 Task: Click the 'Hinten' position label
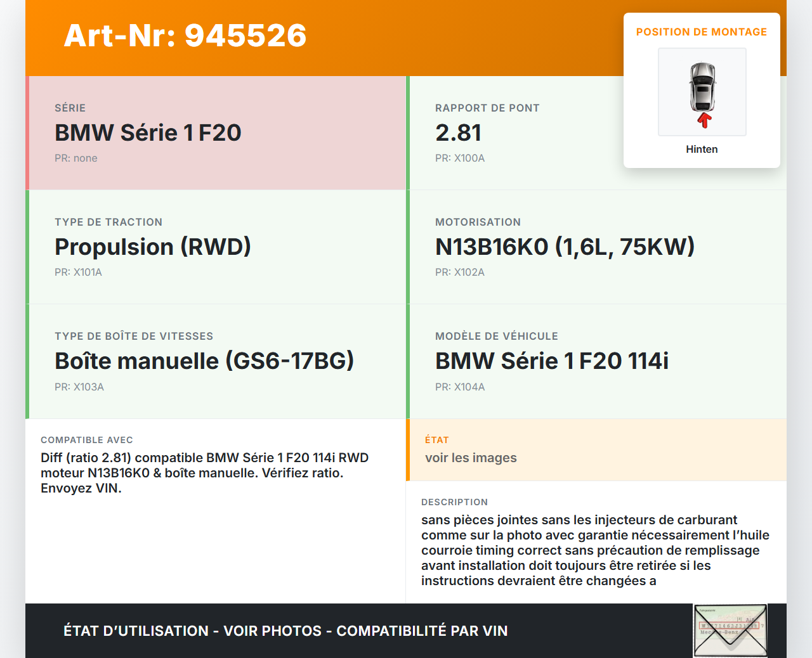[x=702, y=149]
